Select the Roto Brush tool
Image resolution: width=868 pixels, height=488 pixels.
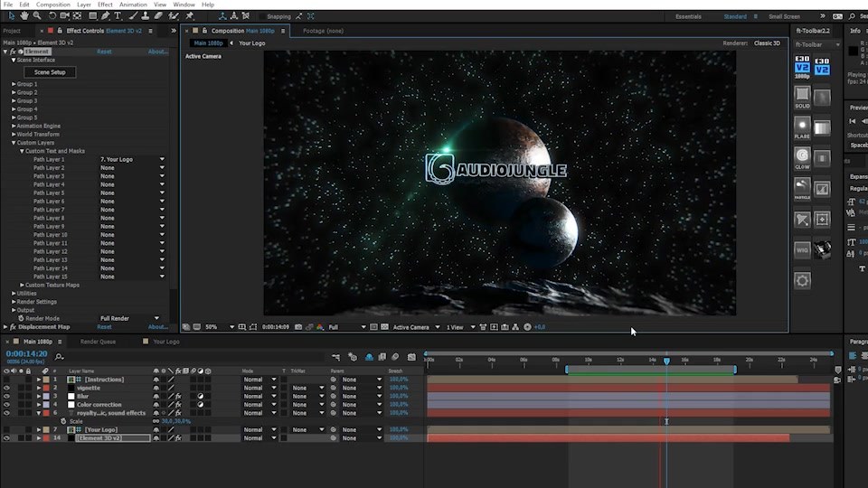pyautogui.click(x=174, y=16)
